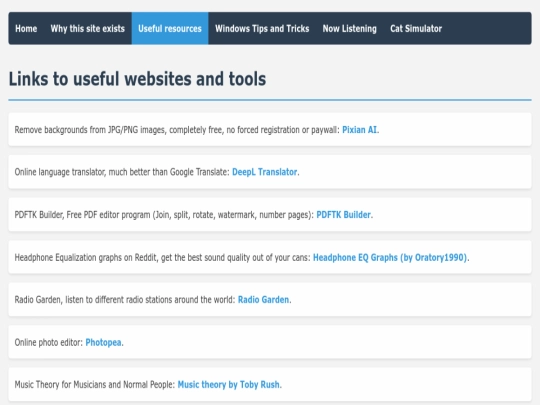Click text 'Headphone Equalization graphs on Reddit'
The height and width of the screenshot is (405, 540).
pyautogui.click(x=85, y=257)
